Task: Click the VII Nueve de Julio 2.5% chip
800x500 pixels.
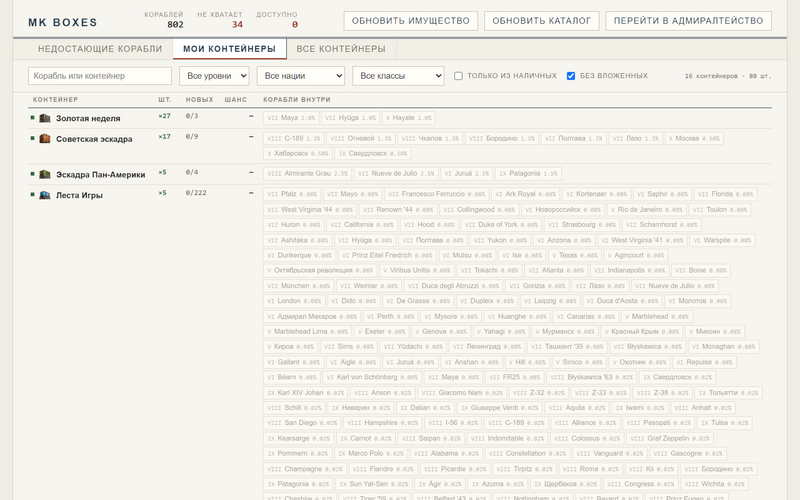Action: (396, 173)
